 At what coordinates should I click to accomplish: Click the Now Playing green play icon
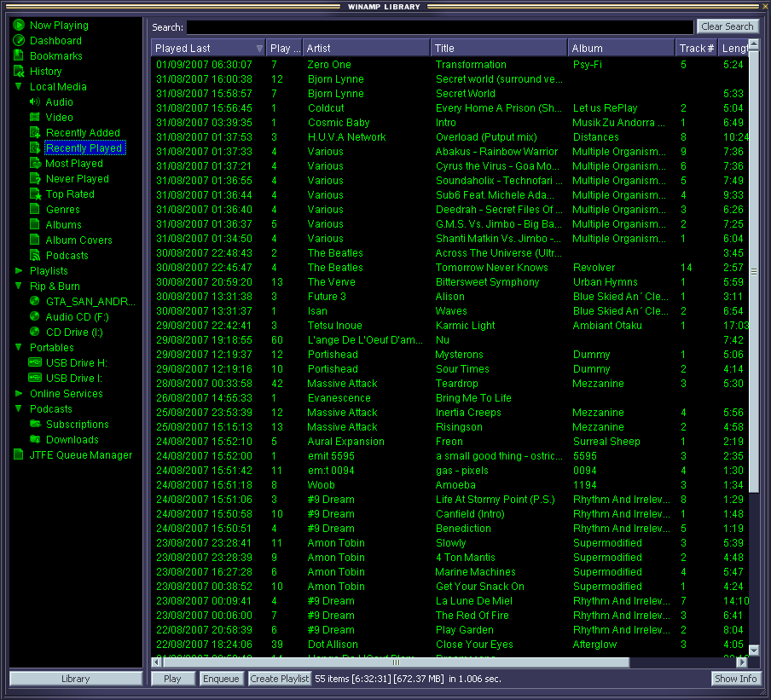point(19,25)
